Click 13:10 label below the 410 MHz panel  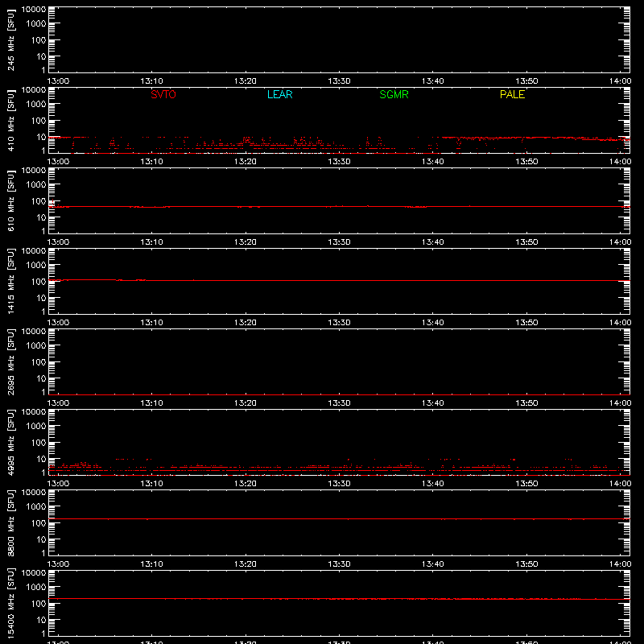pyautogui.click(x=151, y=162)
